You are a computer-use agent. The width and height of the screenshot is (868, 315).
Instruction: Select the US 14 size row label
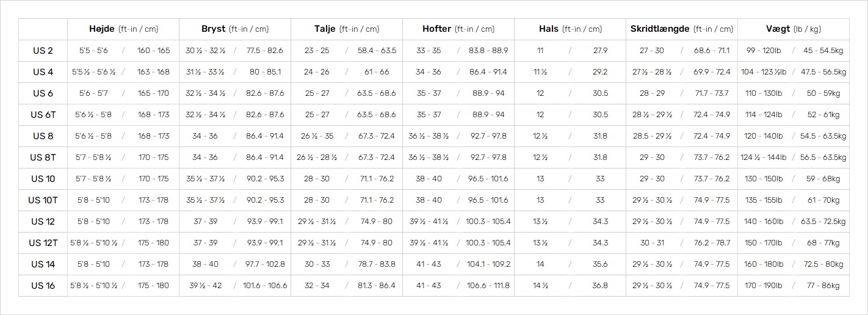point(43,264)
